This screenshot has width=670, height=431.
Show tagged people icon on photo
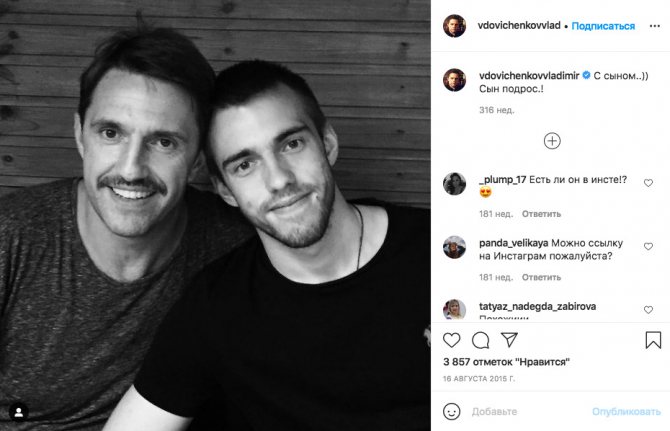coord(20,411)
